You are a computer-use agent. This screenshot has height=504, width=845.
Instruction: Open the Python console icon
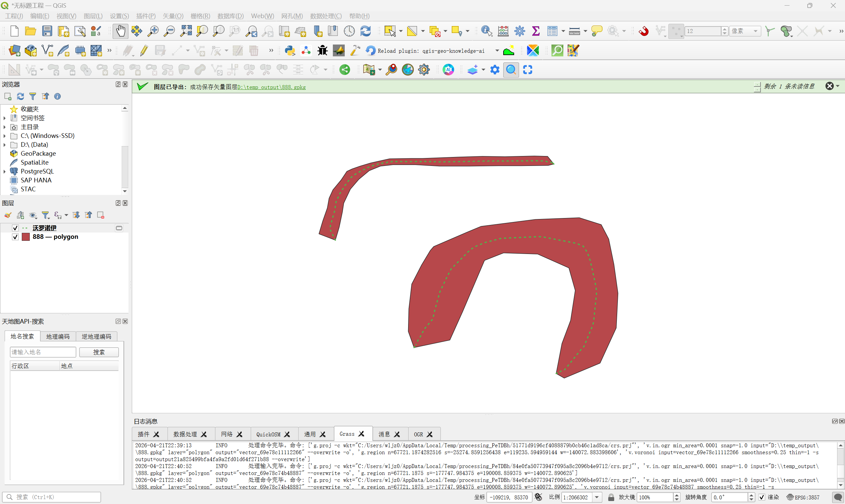click(x=290, y=50)
